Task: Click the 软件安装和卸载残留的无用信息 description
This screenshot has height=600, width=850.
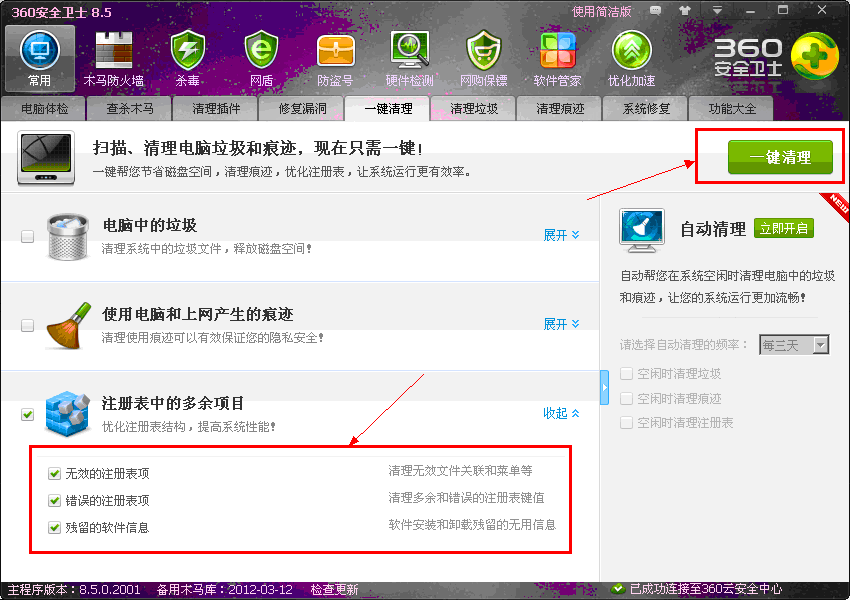Action: (x=472, y=525)
